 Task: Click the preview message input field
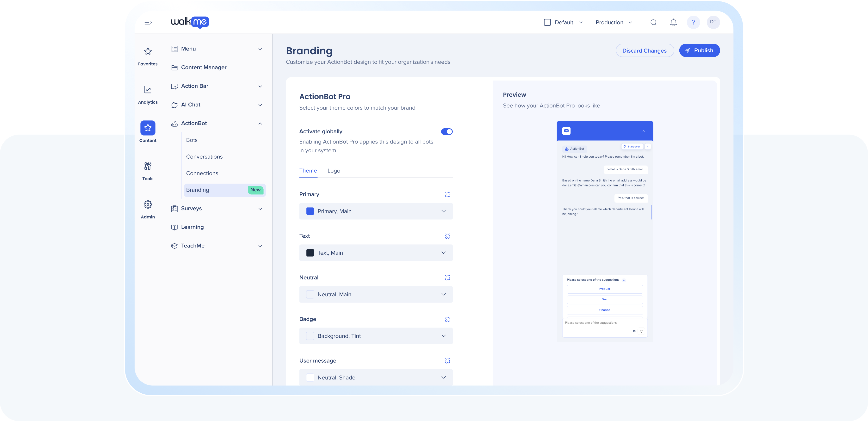pos(605,327)
